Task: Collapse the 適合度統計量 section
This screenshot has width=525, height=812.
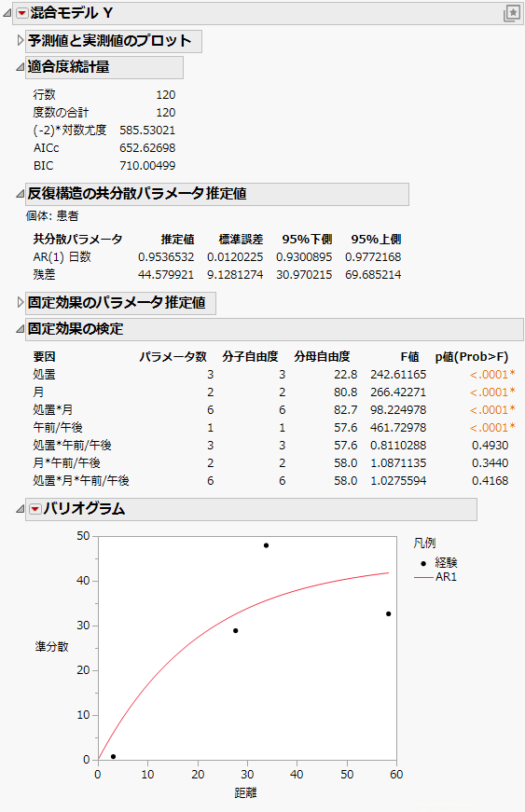Action: point(20,67)
